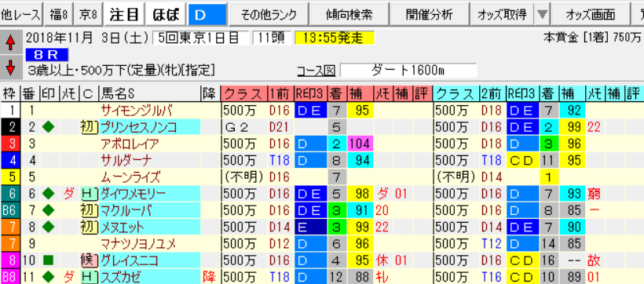Select horse サイモンジルバ
Viewport: 644px width, 284px height.
(x=150, y=110)
